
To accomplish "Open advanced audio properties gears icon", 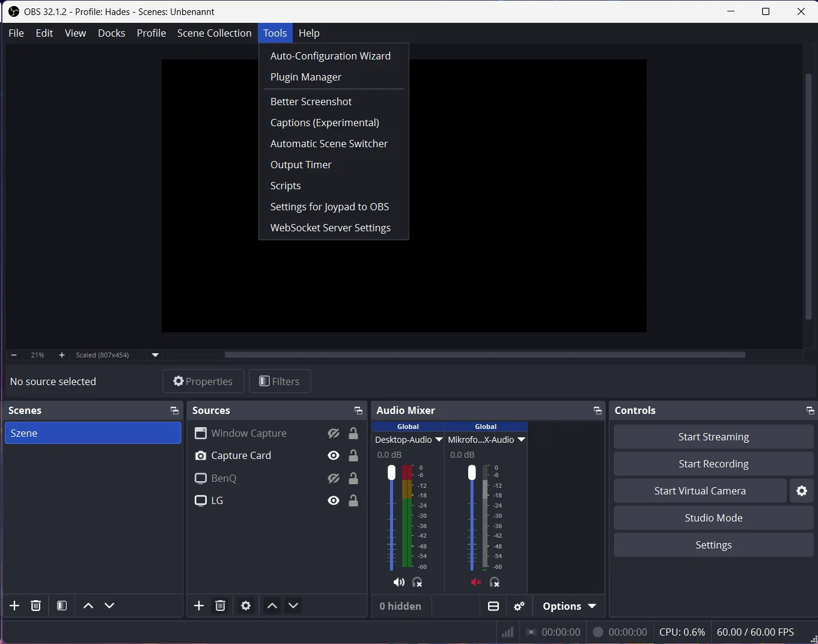I will (x=519, y=606).
